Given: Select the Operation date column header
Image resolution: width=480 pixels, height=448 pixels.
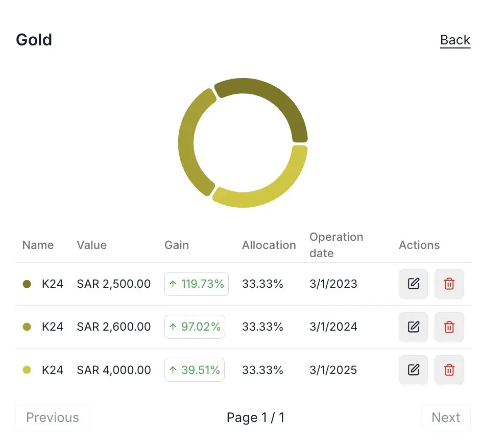Looking at the screenshot, I should [x=336, y=245].
